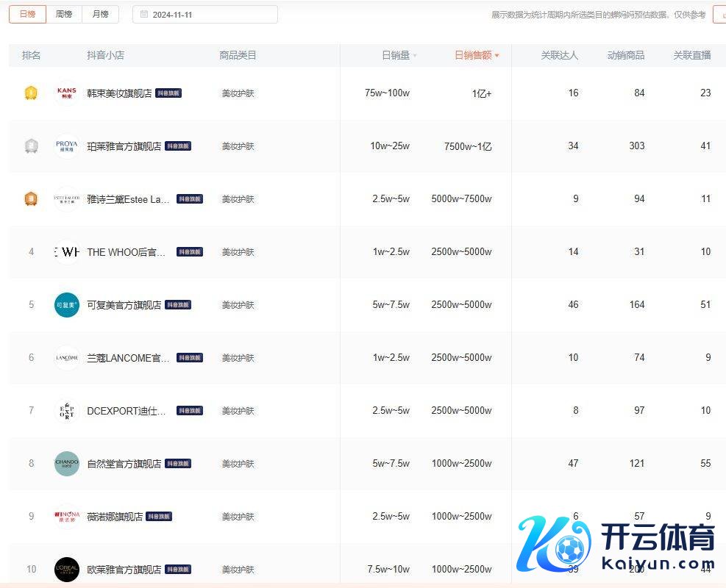Click the 抖音旗舰 badge beside 韩束美妆旗舰店
This screenshot has height=588, width=726.
pos(168,93)
